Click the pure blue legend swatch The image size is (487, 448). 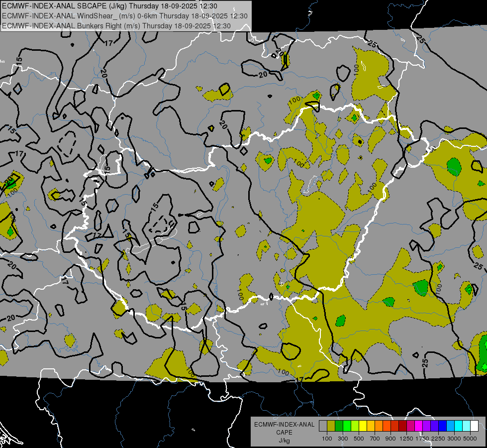tap(442, 426)
